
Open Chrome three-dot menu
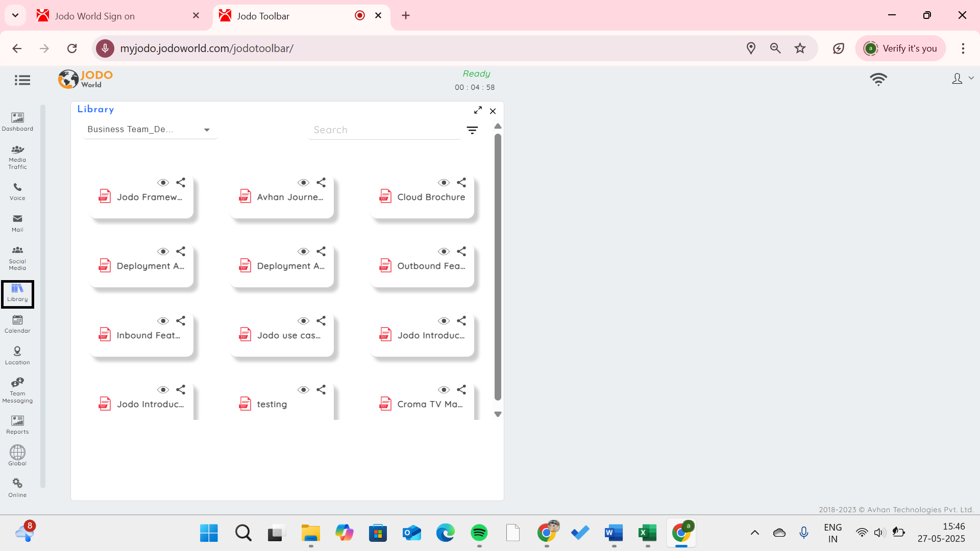click(x=963, y=48)
